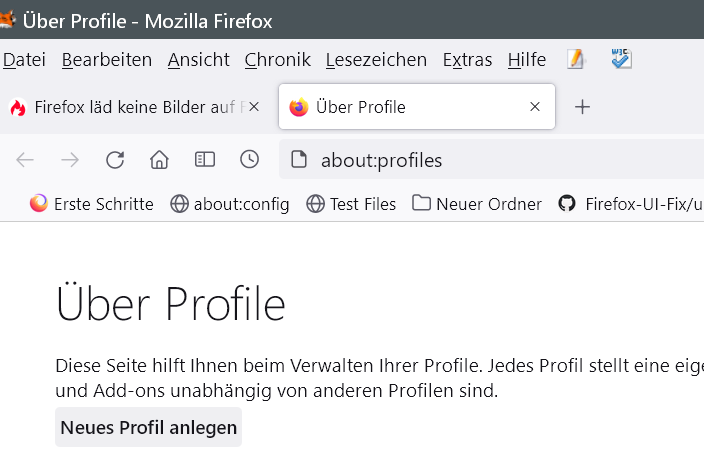Close the Über Profile tab
Screen dimensions: 704x464
coord(535,107)
